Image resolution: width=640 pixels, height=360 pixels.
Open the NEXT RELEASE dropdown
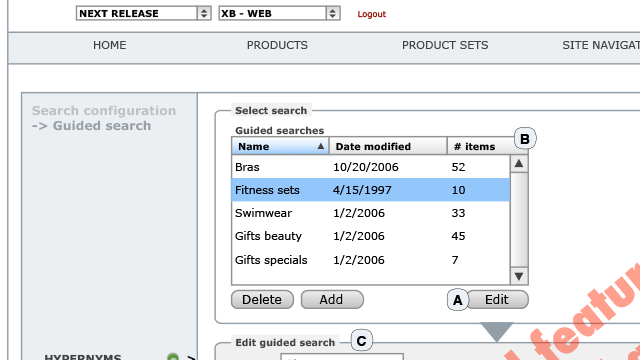point(143,13)
